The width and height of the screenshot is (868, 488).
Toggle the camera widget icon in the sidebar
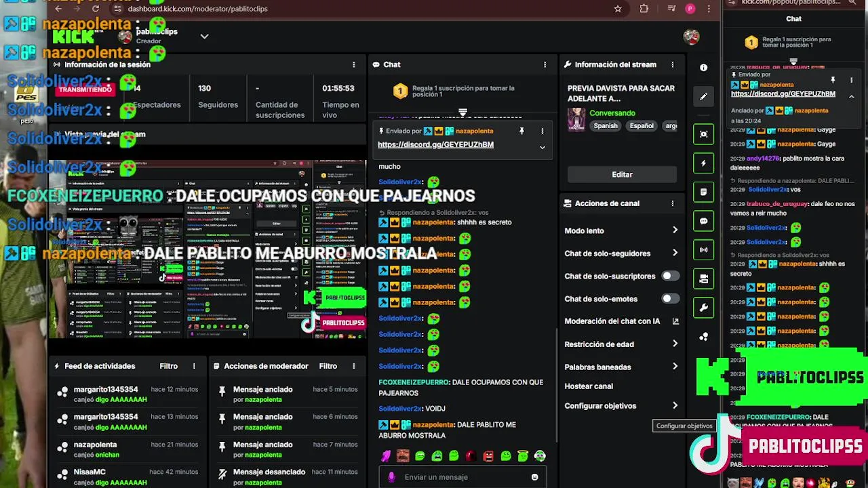(x=703, y=279)
